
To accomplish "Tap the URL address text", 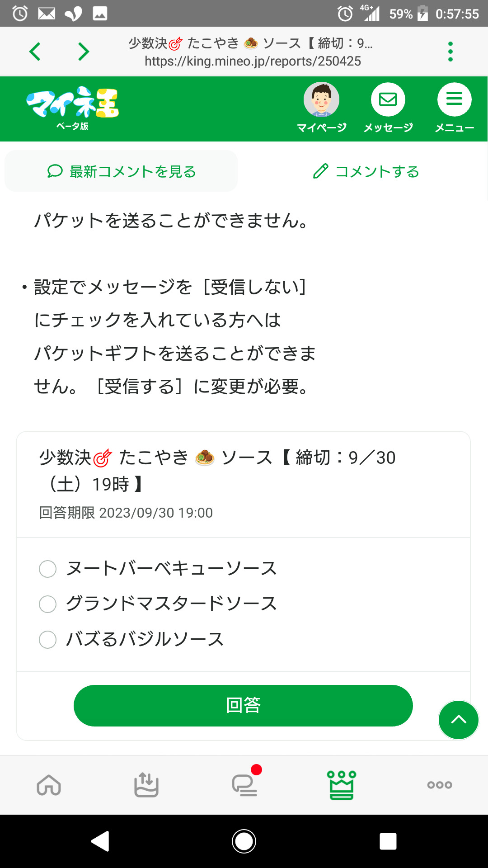I will [x=253, y=61].
